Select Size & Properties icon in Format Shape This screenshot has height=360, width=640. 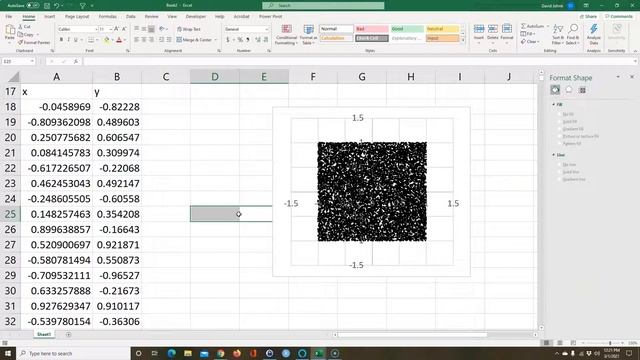tap(582, 90)
